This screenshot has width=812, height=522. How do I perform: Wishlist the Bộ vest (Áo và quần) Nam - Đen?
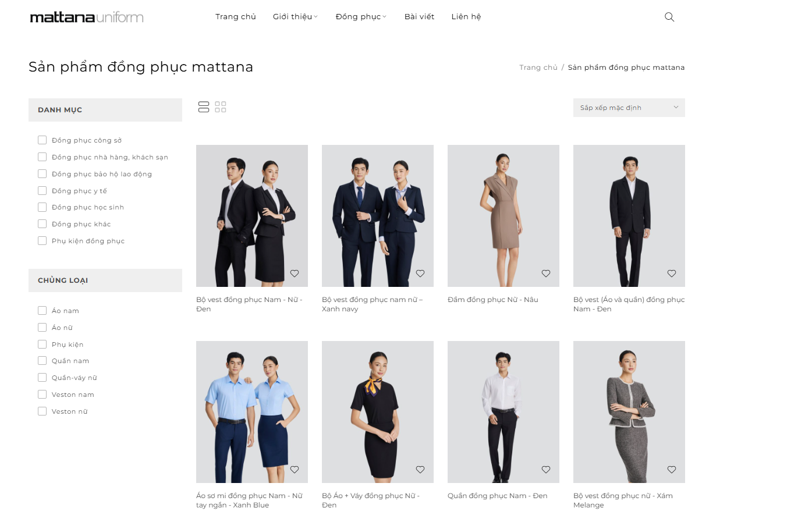tap(672, 274)
